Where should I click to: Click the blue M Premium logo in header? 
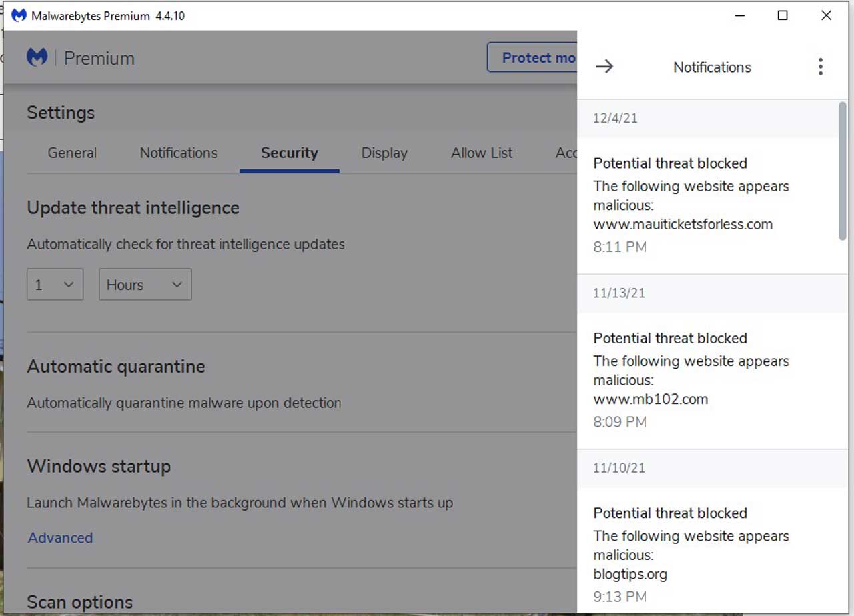37,56
